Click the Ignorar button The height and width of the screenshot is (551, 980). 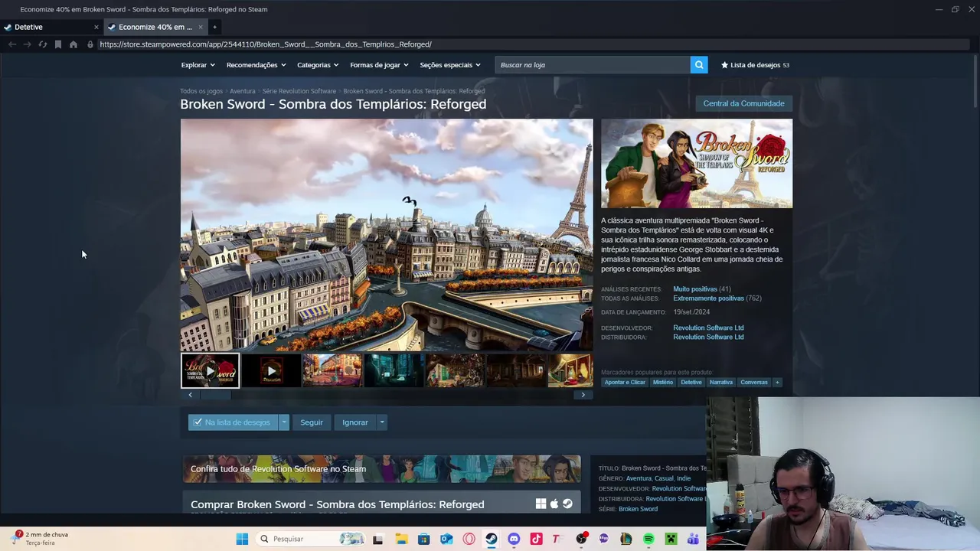click(x=355, y=422)
